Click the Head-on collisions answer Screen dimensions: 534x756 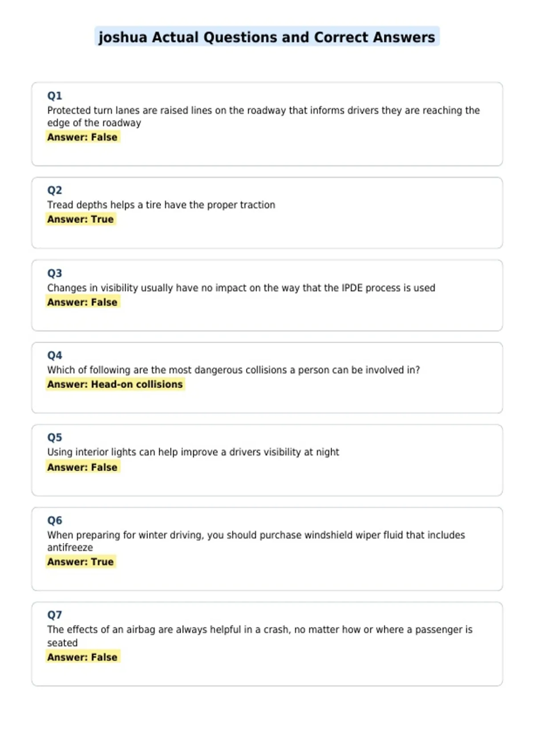(x=115, y=384)
